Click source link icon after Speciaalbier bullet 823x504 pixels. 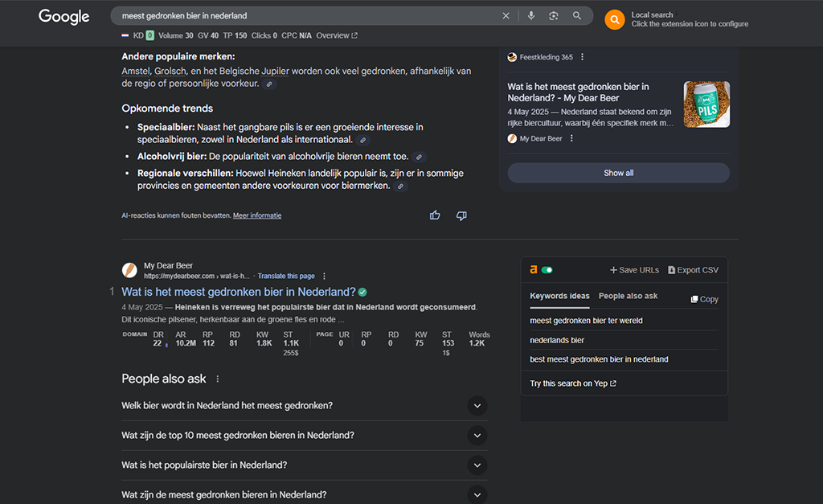coord(362,140)
